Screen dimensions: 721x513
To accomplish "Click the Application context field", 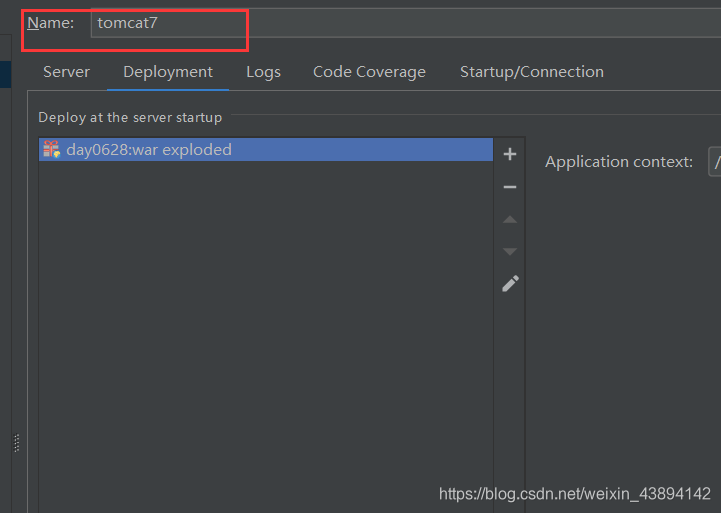I will click(715, 161).
